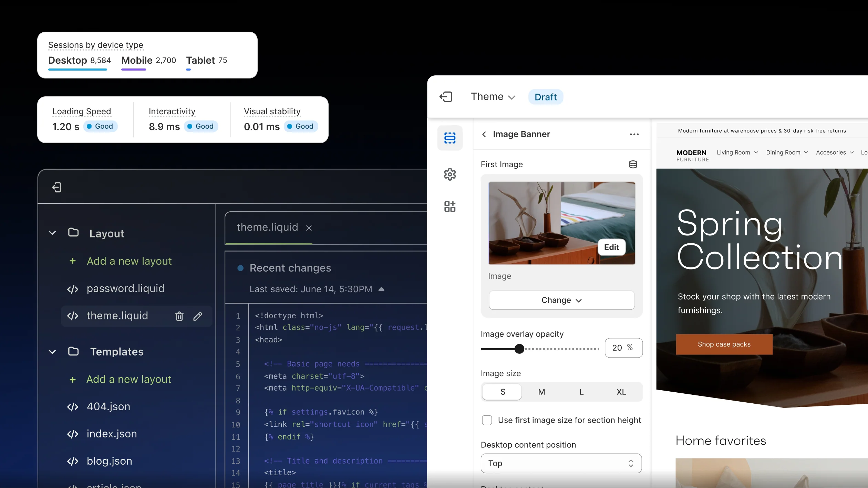This screenshot has width=868, height=488.
Task: Close the theme.liquid tab
Action: 309,228
